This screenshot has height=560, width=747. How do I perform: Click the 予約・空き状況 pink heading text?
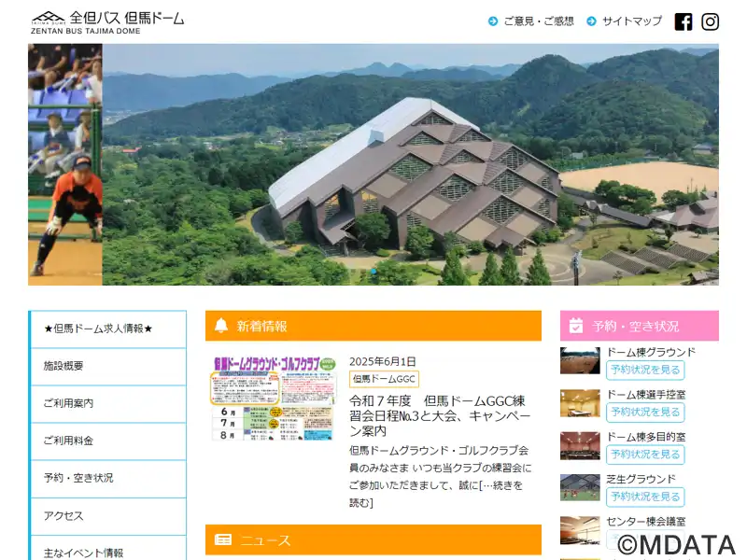click(x=636, y=326)
